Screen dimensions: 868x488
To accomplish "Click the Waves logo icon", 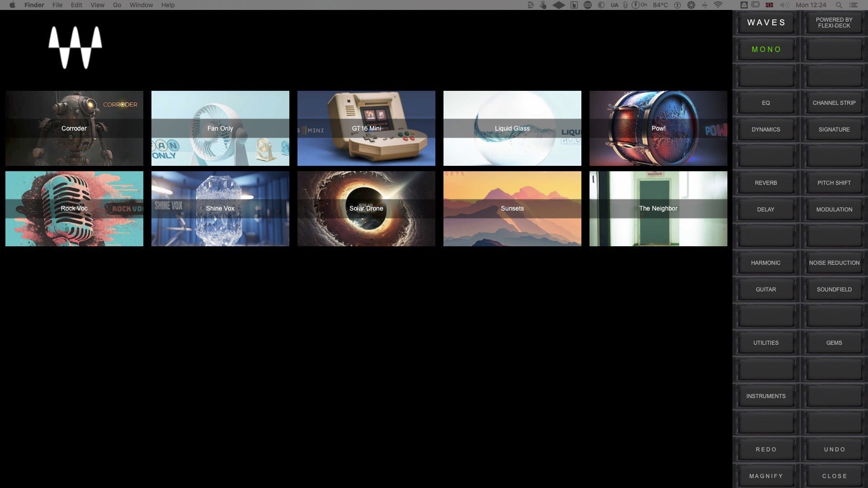I will pyautogui.click(x=75, y=47).
